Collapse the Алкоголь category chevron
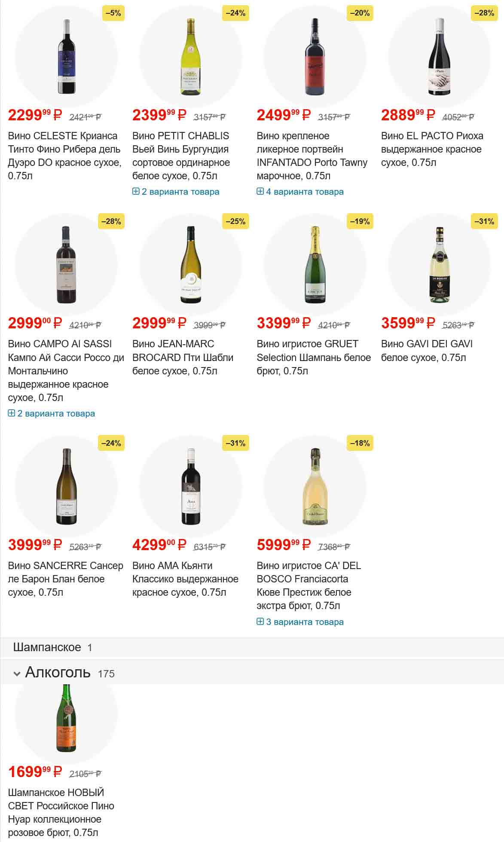 17,674
